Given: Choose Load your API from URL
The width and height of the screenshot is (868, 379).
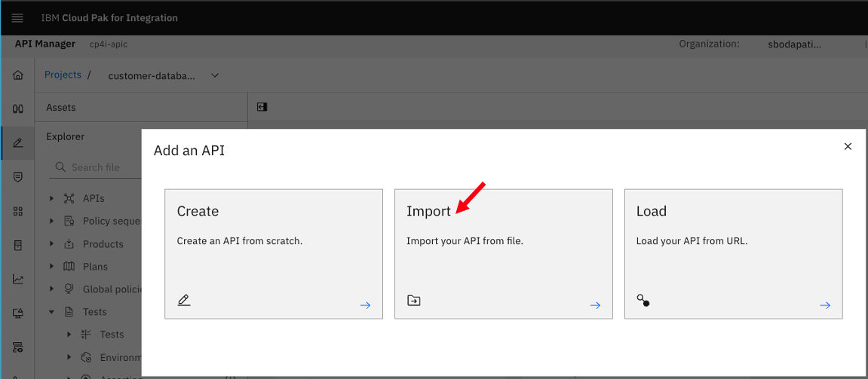Looking at the screenshot, I should (x=734, y=254).
